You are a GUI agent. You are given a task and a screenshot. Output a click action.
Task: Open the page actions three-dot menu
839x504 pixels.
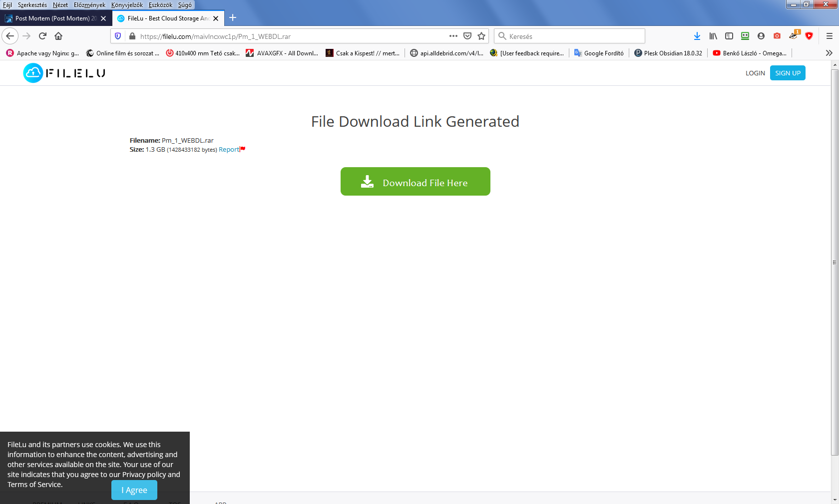click(x=453, y=36)
